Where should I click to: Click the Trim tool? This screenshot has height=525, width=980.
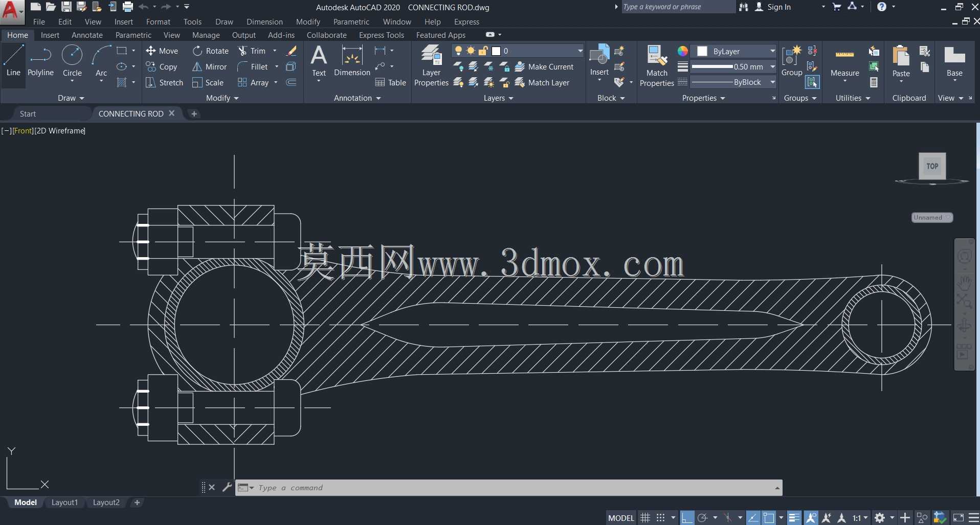pos(252,51)
